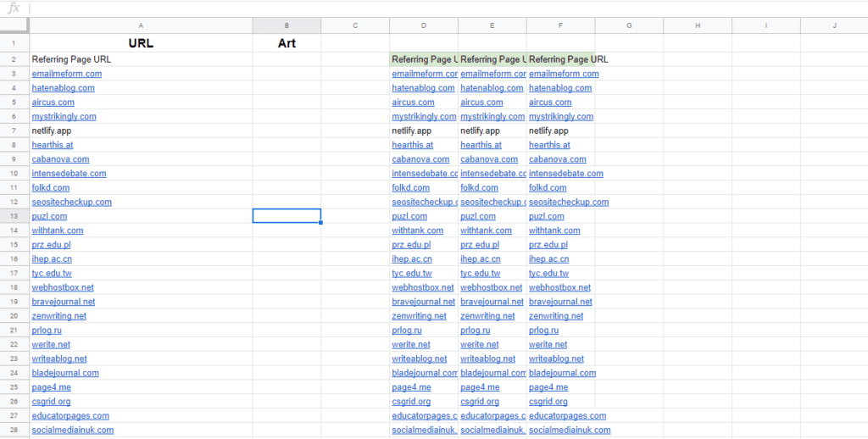Open page4.me link in column D
This screenshot has width=868, height=439.
point(411,387)
